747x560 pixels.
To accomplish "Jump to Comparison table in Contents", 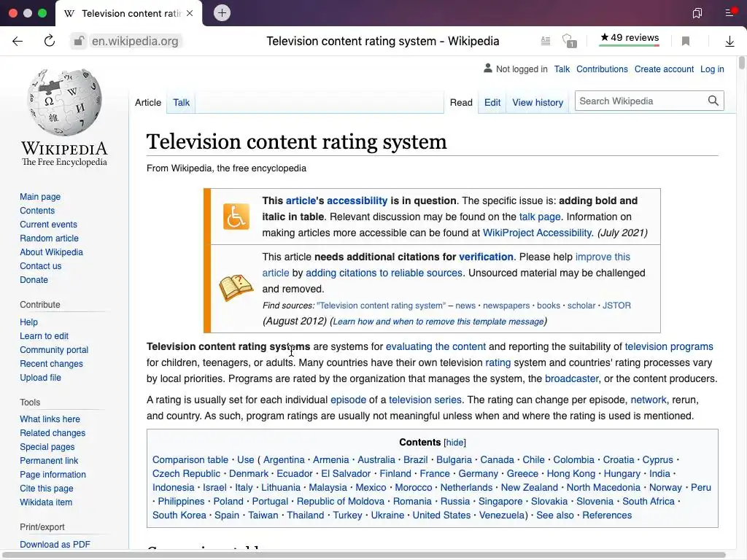I will click(x=190, y=460).
